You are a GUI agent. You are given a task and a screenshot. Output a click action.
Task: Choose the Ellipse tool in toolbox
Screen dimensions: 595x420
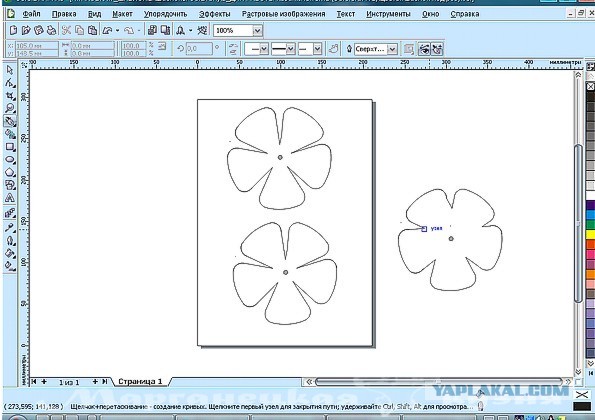point(10,160)
